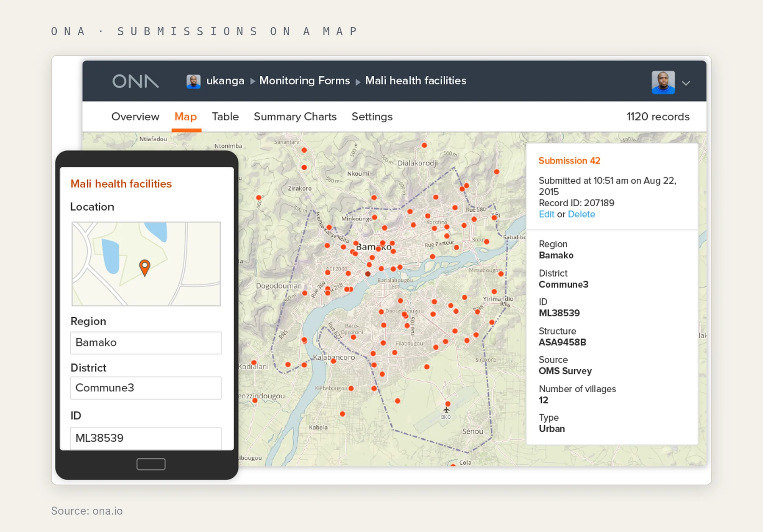This screenshot has height=532, width=763.
Task: Click the phone's location map thumbnail
Action: [146, 264]
